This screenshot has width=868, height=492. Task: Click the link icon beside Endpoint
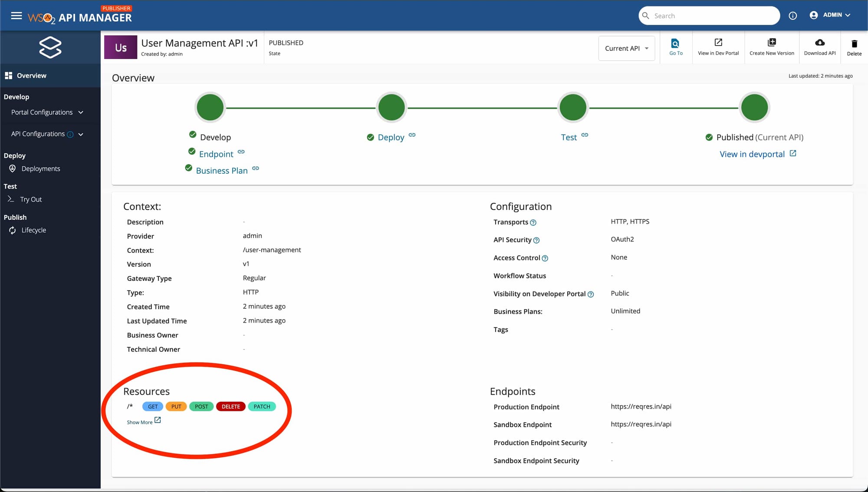tap(241, 152)
